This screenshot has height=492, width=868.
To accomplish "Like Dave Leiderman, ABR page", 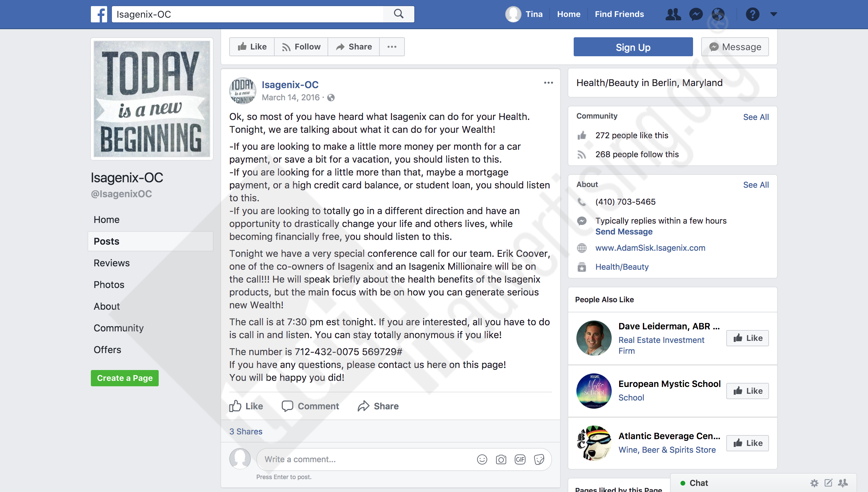I will click(747, 338).
